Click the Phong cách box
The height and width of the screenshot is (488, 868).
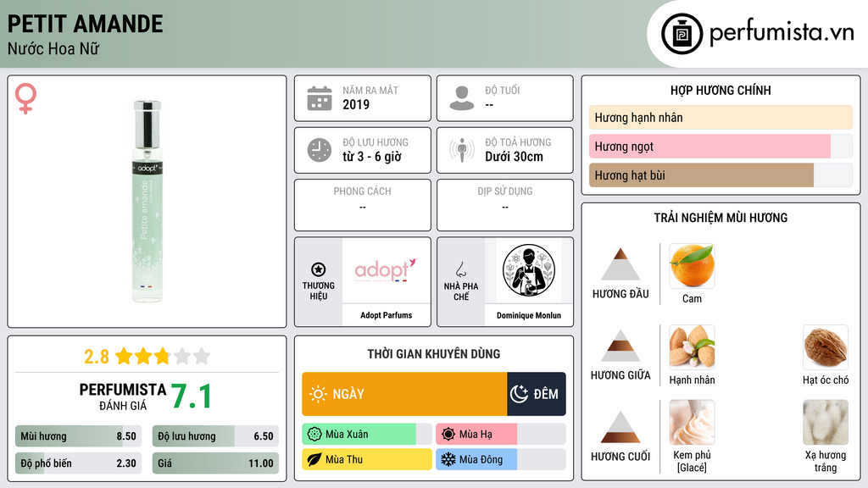[x=363, y=205]
